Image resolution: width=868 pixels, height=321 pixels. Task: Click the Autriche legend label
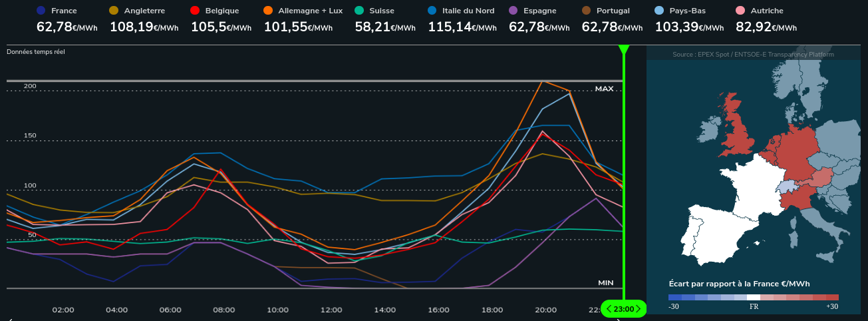click(x=766, y=11)
